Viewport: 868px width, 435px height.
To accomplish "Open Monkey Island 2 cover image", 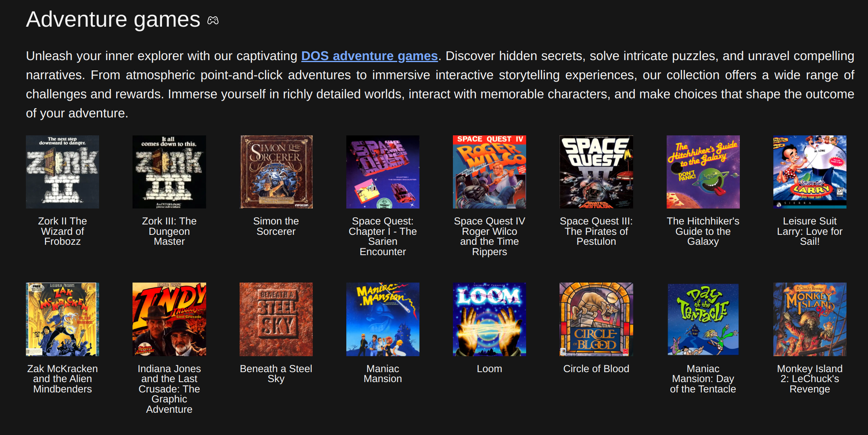I will tap(809, 319).
